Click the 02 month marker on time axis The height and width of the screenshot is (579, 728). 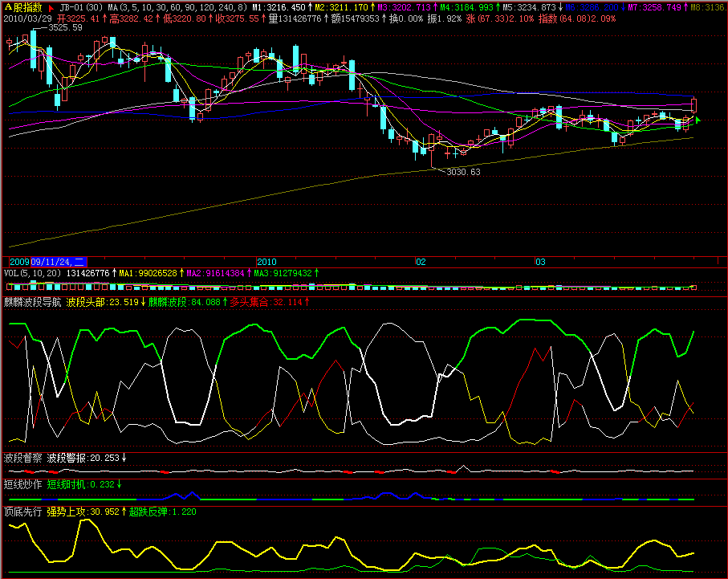421,262
